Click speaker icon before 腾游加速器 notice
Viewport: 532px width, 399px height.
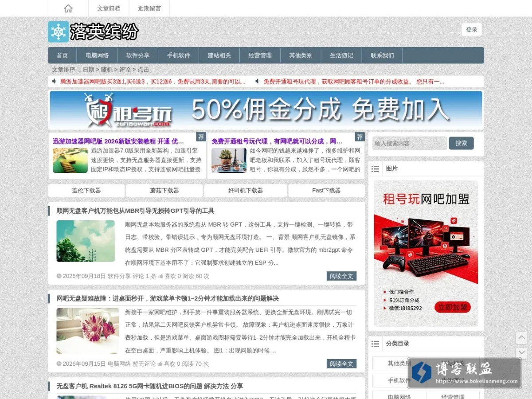(x=55, y=81)
